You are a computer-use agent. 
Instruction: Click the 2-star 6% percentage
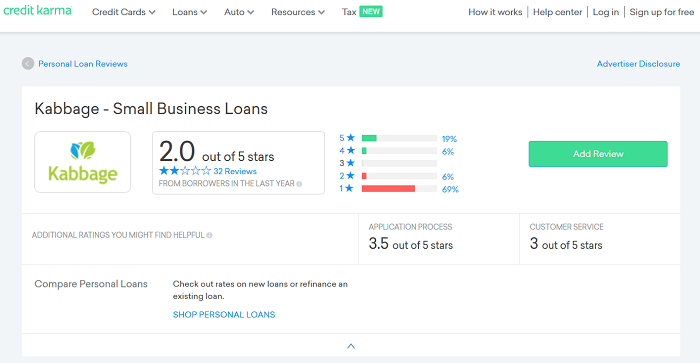pyautogui.click(x=448, y=177)
